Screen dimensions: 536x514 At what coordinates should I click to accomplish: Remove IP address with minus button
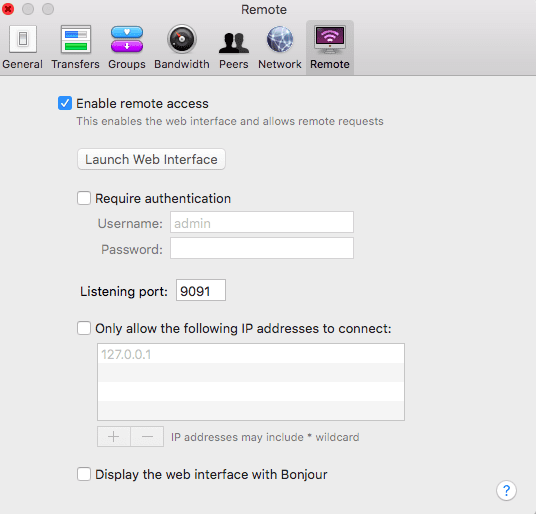point(147,436)
